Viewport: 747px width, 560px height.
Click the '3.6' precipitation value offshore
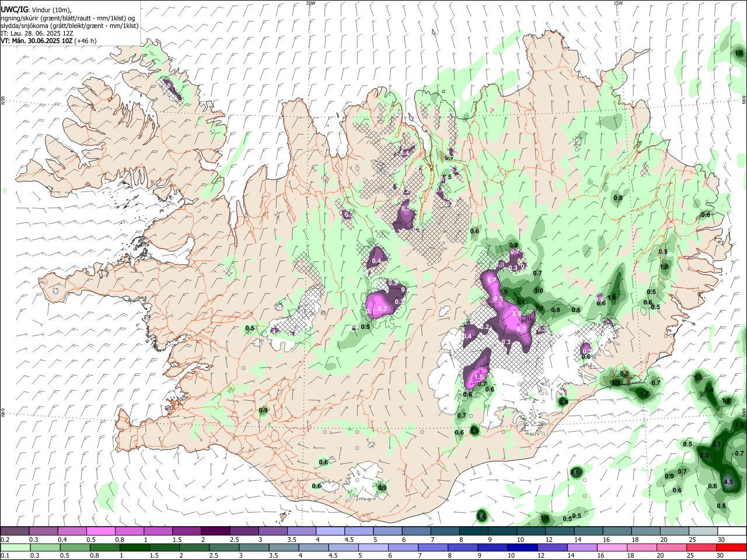pyautogui.click(x=576, y=472)
